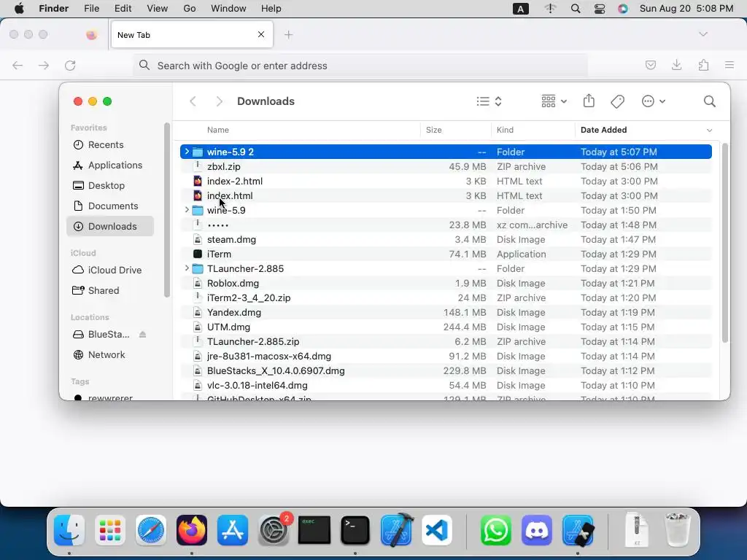Select the Yandex.dmg file
The image size is (747, 560).
(446, 312)
